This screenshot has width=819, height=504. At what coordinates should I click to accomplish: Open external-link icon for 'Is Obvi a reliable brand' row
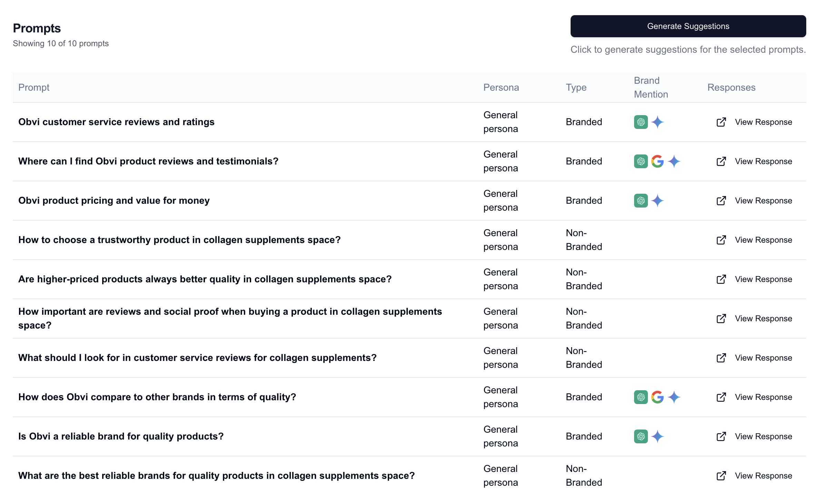pyautogui.click(x=721, y=436)
